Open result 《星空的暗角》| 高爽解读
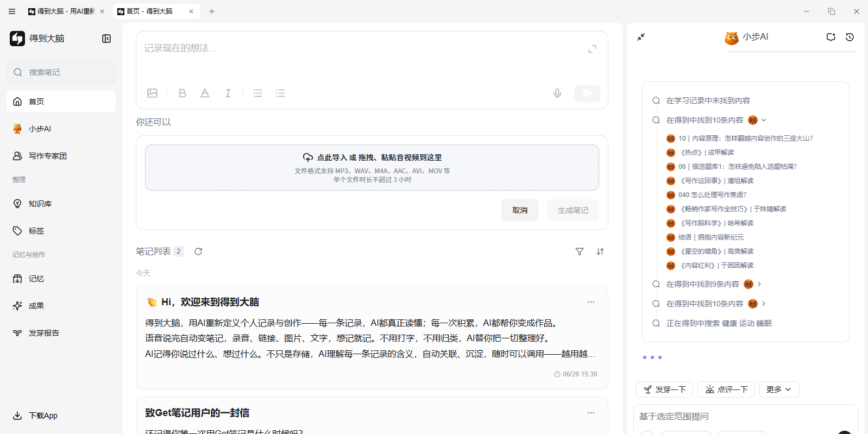 tap(710, 251)
